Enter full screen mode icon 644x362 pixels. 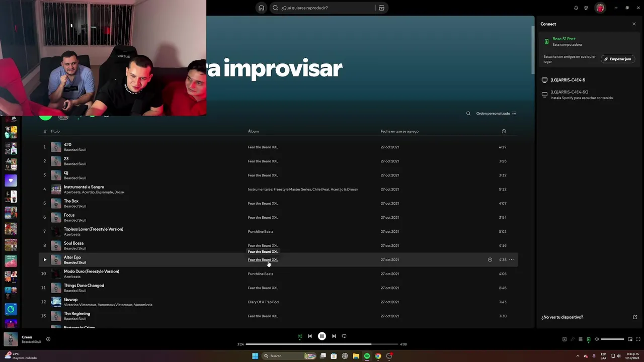[638, 339]
